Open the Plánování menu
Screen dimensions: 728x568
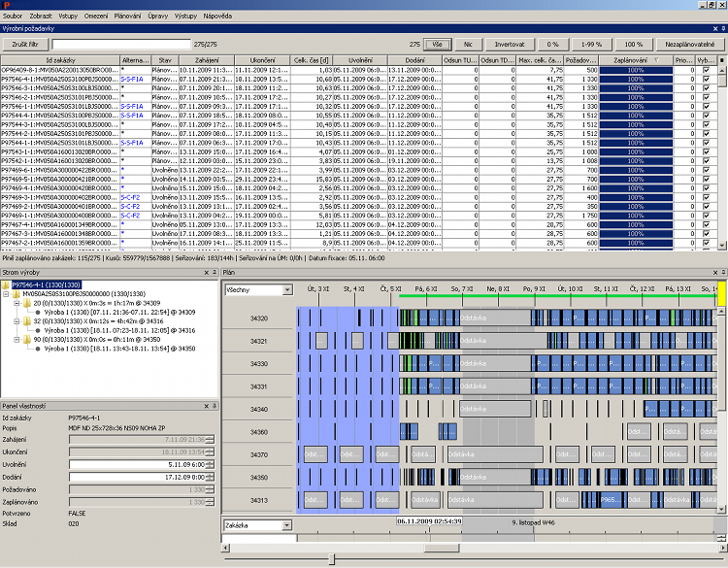[128, 16]
